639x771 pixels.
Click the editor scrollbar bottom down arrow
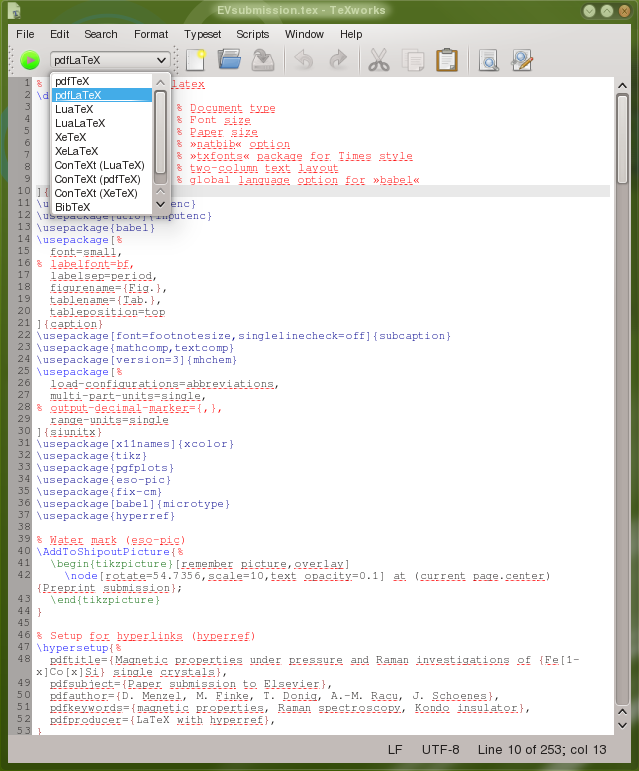click(622, 725)
